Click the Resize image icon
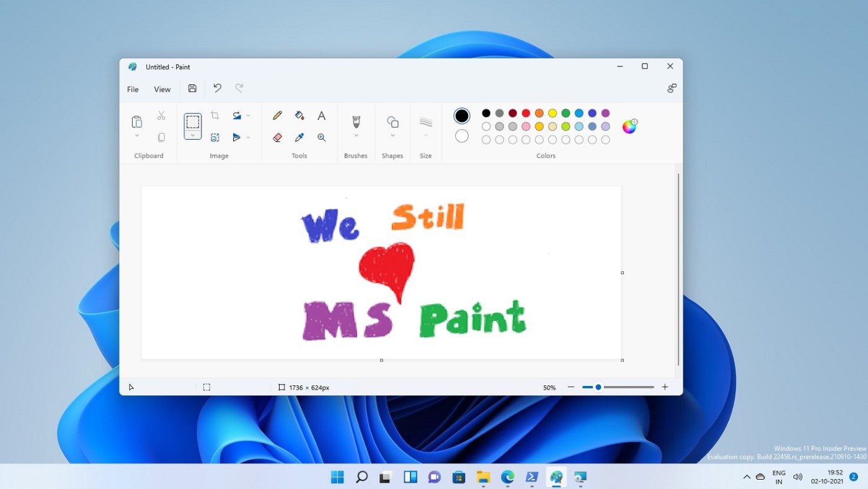868x489 pixels. (215, 137)
